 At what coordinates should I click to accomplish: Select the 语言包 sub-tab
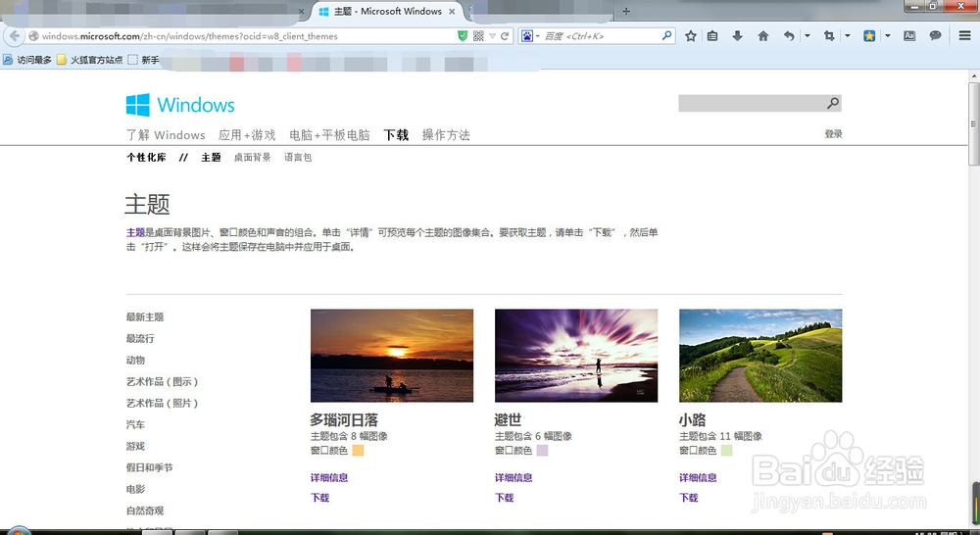coord(298,158)
